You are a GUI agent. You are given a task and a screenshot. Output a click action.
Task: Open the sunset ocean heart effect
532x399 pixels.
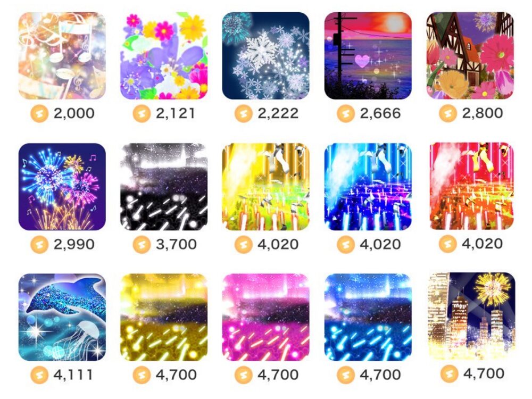pyautogui.click(x=368, y=56)
